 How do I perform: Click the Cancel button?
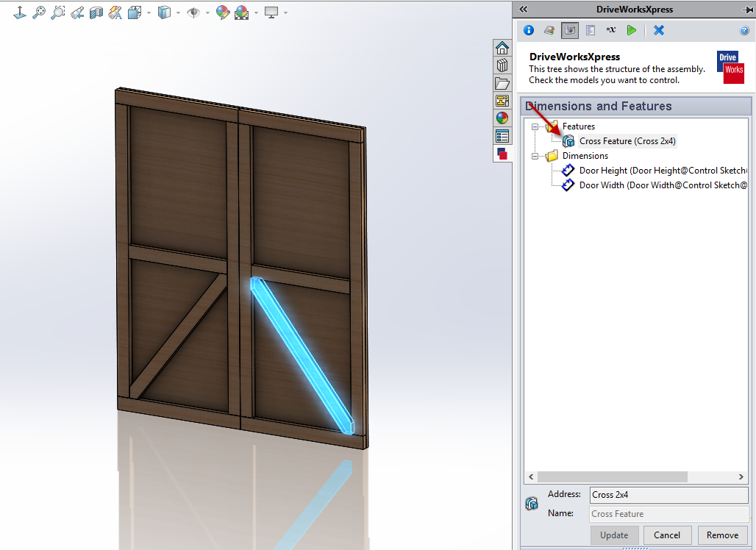tap(667, 535)
